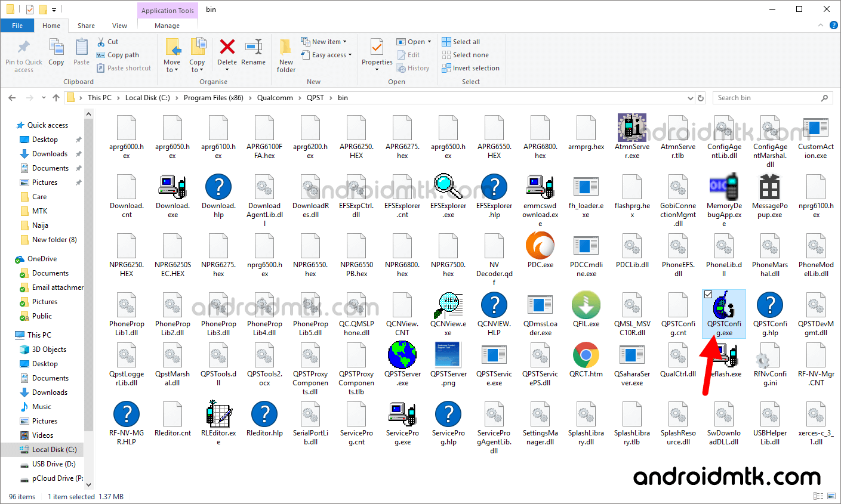Select QDmssLoader.exe icon
Screen dimensions: 841x504
coord(540,305)
